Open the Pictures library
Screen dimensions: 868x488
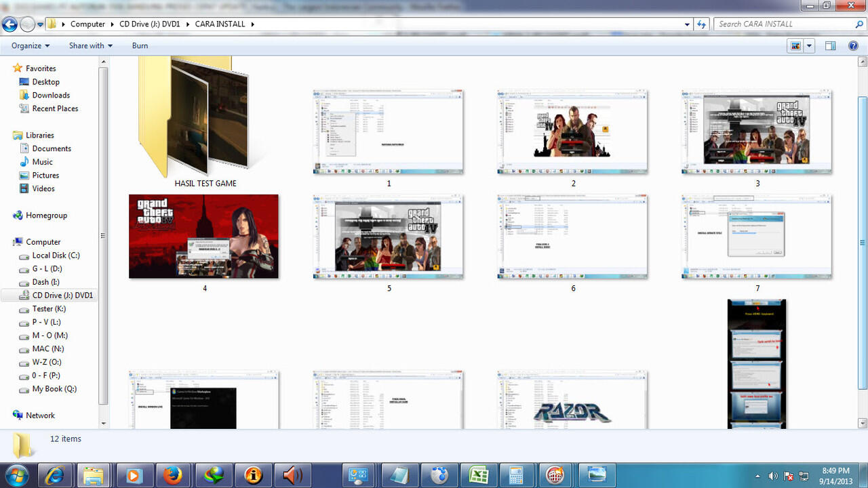(x=39, y=176)
